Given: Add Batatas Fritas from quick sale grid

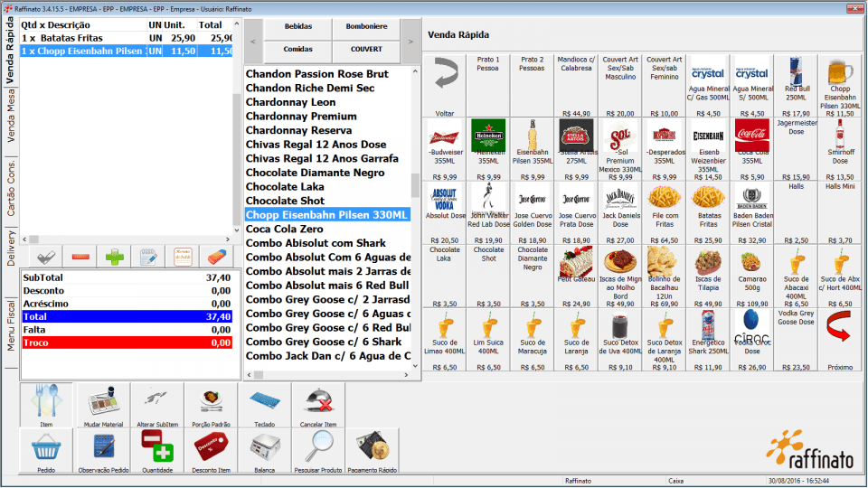Looking at the screenshot, I should click(708, 212).
